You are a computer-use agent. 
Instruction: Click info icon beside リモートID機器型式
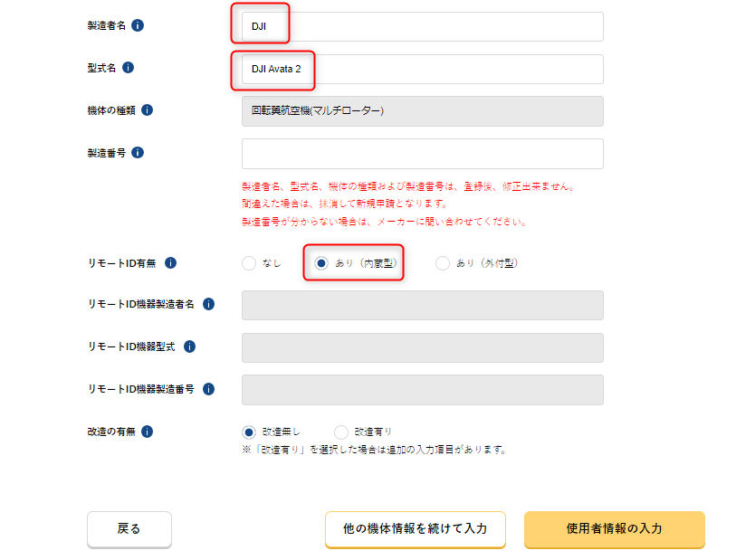189,346
